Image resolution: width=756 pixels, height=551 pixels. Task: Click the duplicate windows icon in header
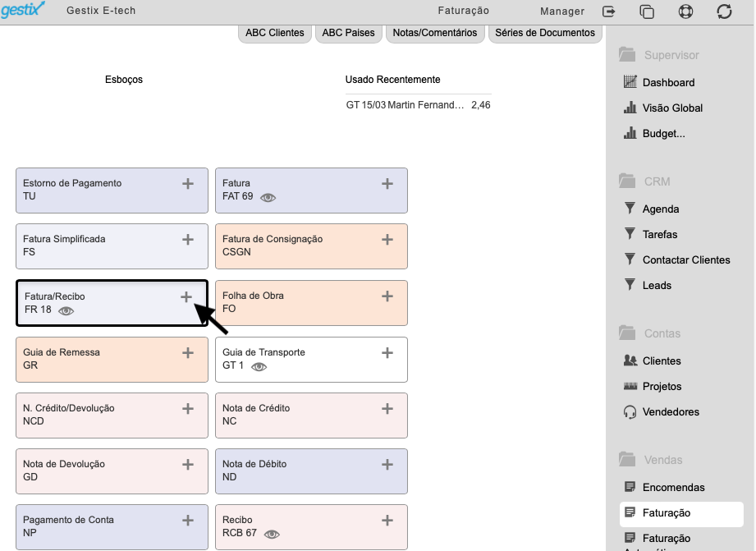[647, 11]
